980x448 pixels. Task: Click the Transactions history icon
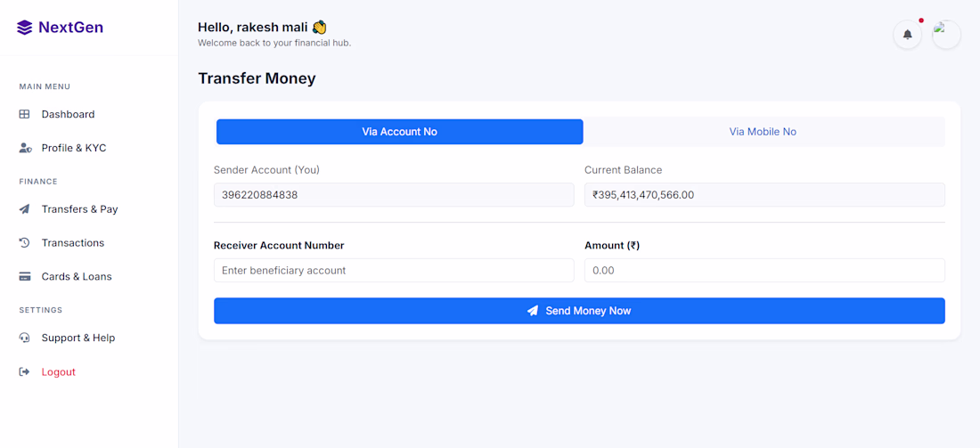click(25, 243)
